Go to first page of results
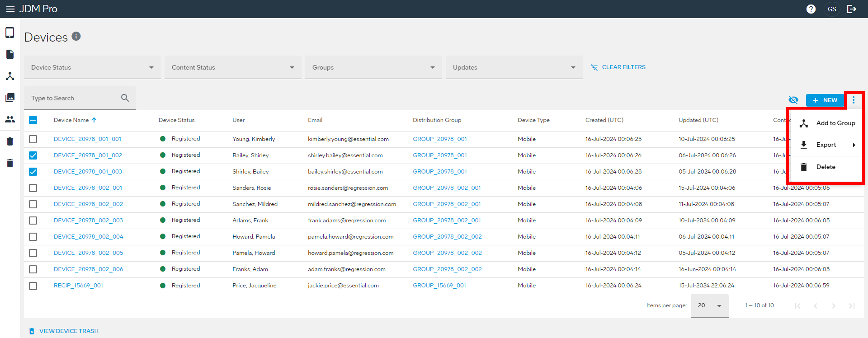The image size is (868, 338). [797, 306]
